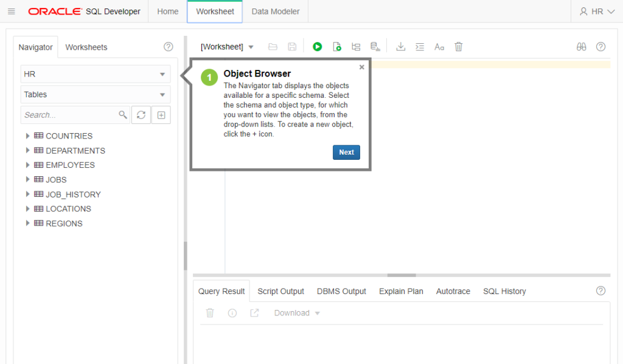Expand the JOB_HISTORY table node
Viewport: 623px width, 364px height.
[27, 194]
